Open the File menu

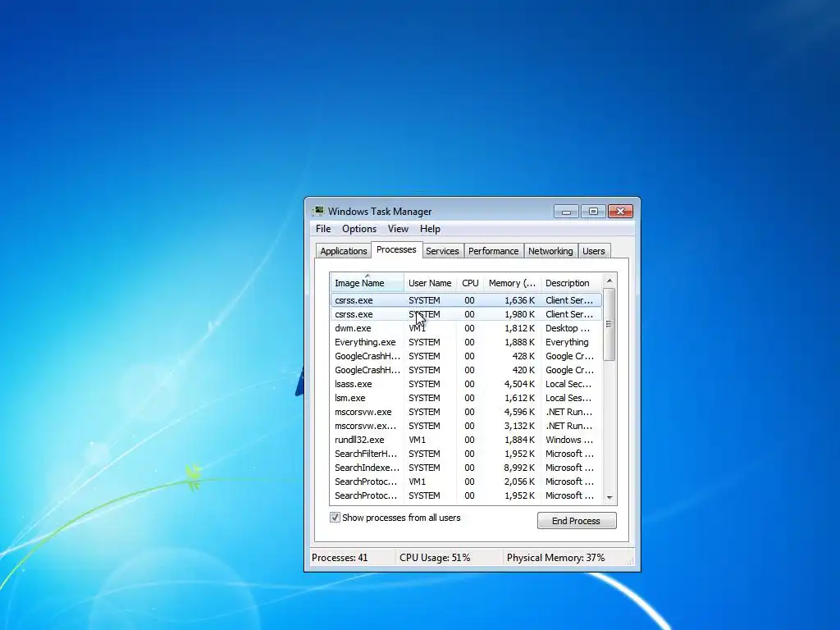323,229
